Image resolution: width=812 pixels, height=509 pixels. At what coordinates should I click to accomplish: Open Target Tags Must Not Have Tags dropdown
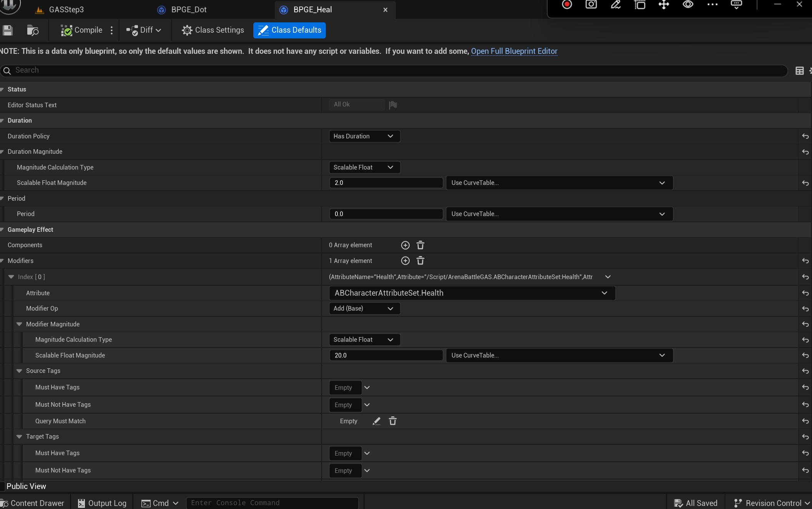tap(367, 471)
